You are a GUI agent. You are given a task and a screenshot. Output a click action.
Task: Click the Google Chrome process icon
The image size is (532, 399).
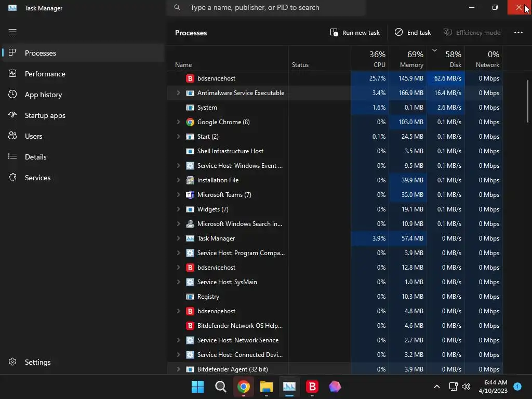pos(190,122)
